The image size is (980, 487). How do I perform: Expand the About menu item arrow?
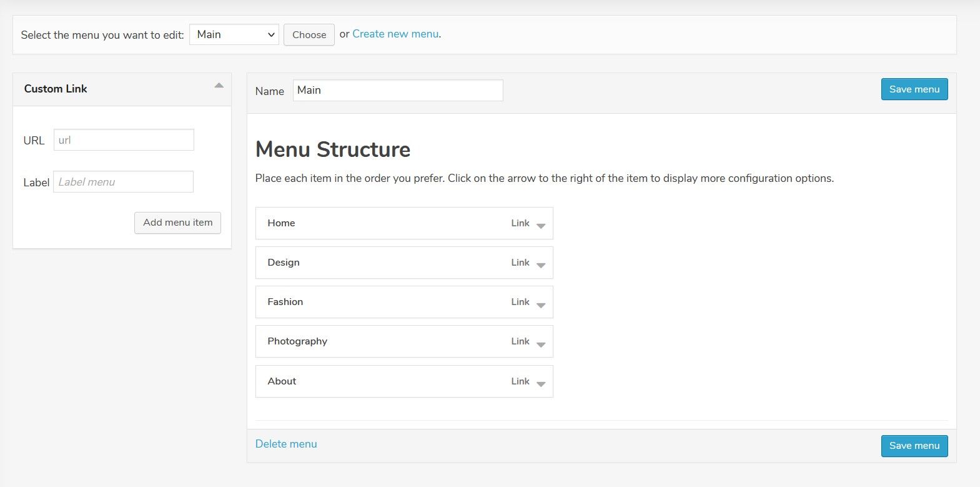pos(541,384)
